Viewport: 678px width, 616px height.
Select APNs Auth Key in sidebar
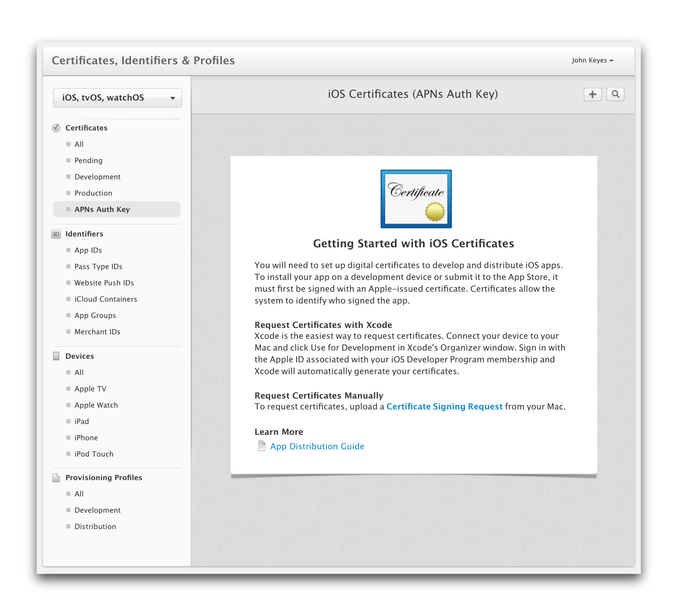[102, 209]
